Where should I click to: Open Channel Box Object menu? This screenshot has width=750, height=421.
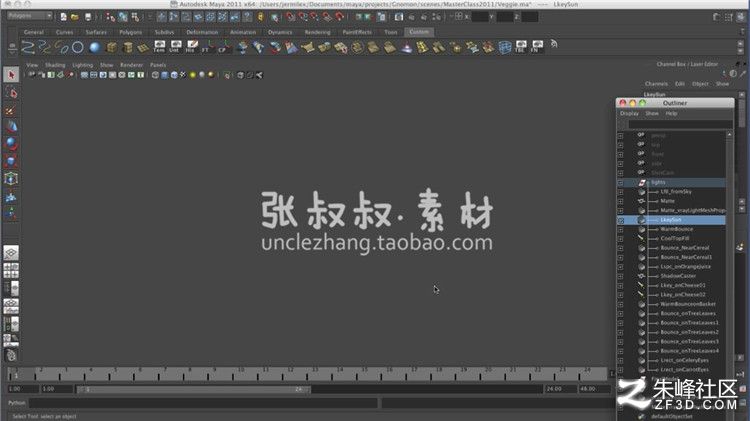pyautogui.click(x=700, y=84)
